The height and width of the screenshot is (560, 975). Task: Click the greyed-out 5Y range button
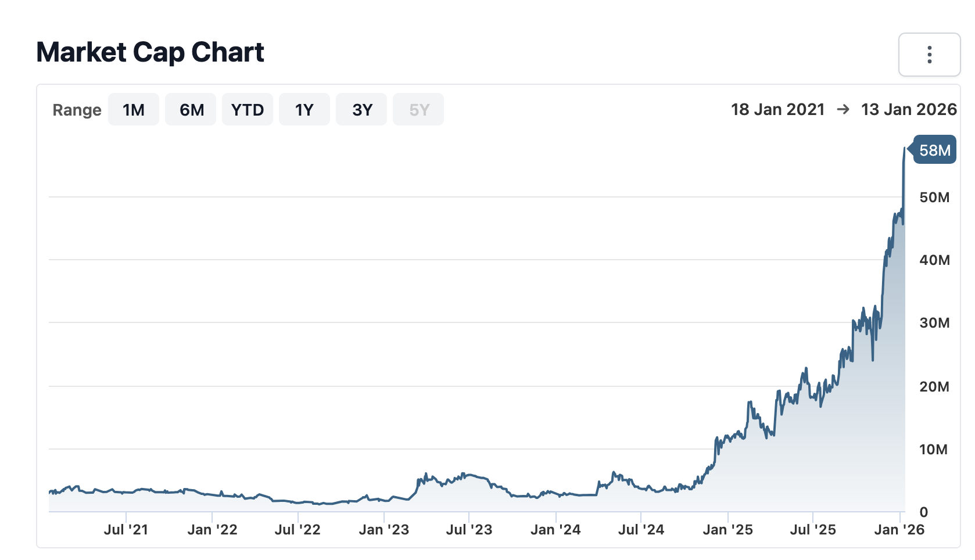(x=418, y=110)
